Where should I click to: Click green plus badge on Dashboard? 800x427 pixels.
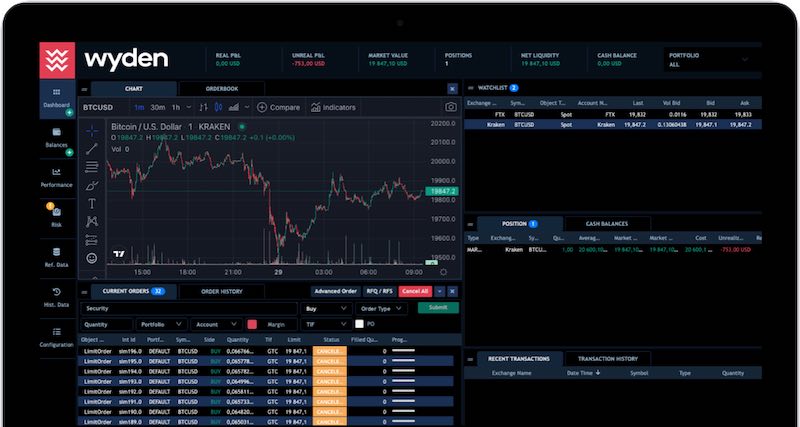click(69, 112)
